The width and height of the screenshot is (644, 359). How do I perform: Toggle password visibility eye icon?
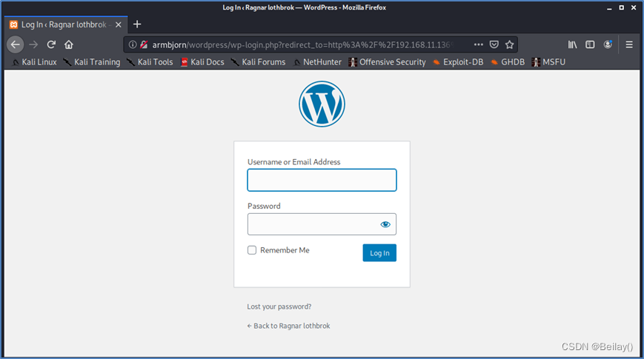click(385, 224)
